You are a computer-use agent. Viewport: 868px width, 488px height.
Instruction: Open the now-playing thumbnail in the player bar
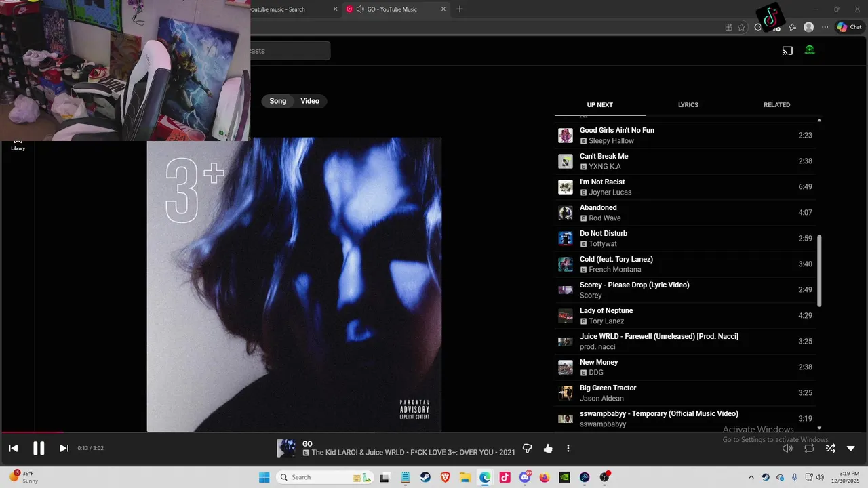(286, 449)
